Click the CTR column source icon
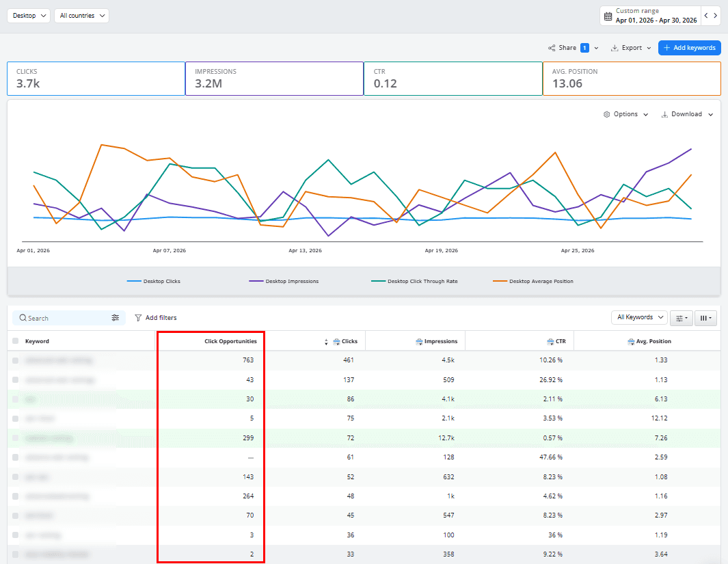Image resolution: width=728 pixels, height=564 pixels. 551,342
